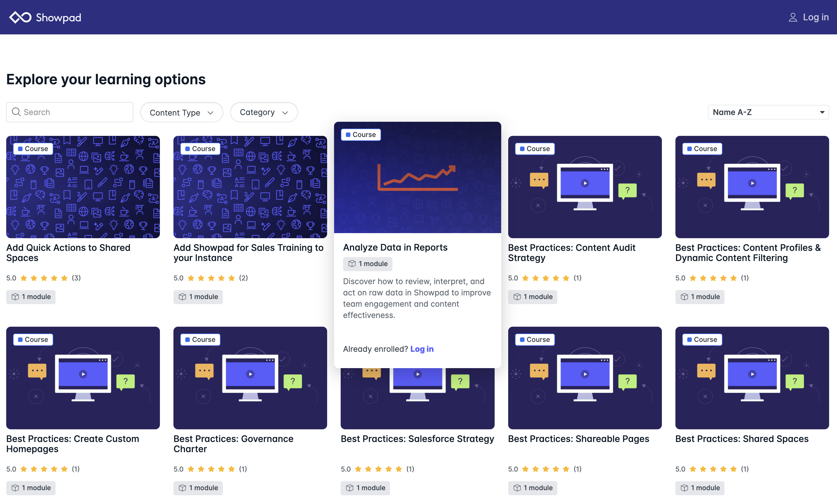
Task: Open the Name A-Z sort dropdown
Action: click(768, 112)
